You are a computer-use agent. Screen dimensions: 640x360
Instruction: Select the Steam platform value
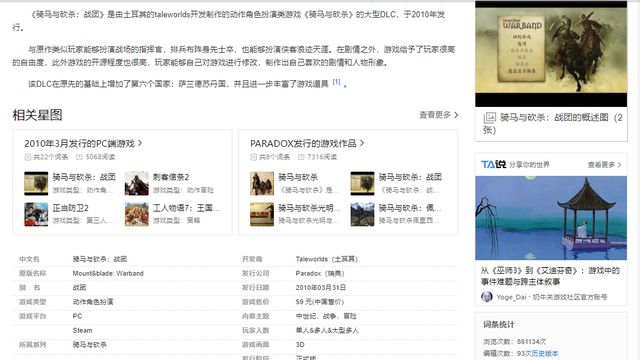pyautogui.click(x=82, y=331)
